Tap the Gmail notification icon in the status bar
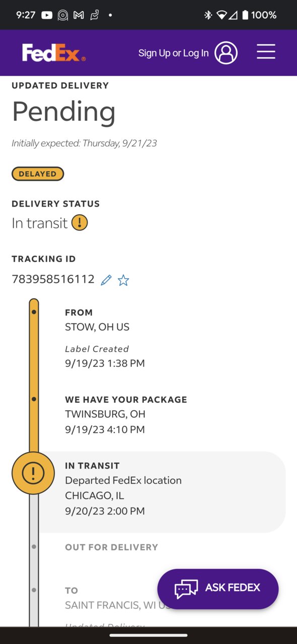This screenshot has width=297, height=644. coord(79,15)
